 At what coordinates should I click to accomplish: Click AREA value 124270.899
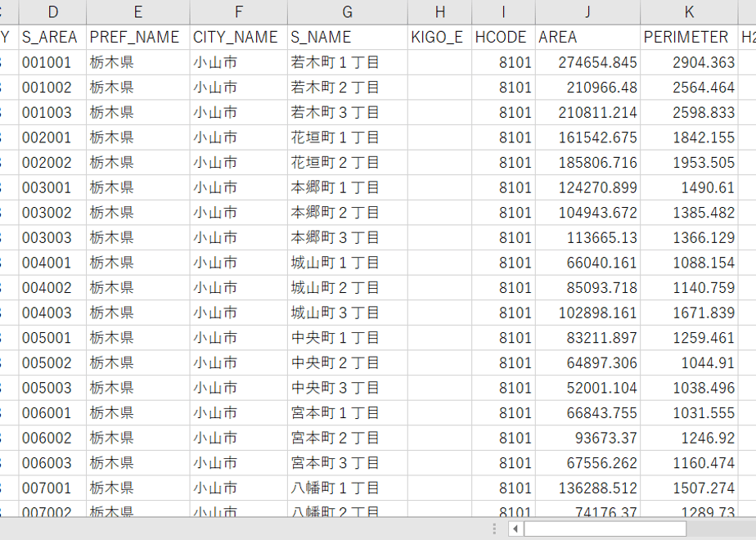587,187
